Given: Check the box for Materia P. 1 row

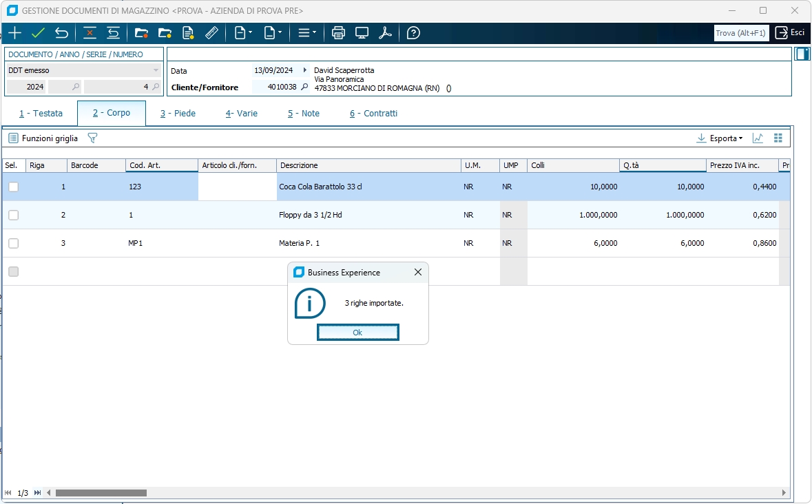Looking at the screenshot, I should [x=13, y=243].
